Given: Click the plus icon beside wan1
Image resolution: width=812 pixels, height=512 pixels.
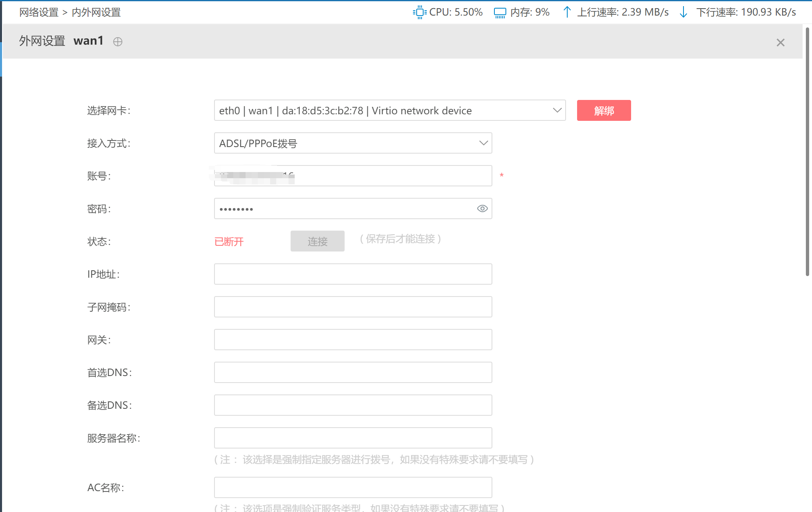Looking at the screenshot, I should [118, 42].
